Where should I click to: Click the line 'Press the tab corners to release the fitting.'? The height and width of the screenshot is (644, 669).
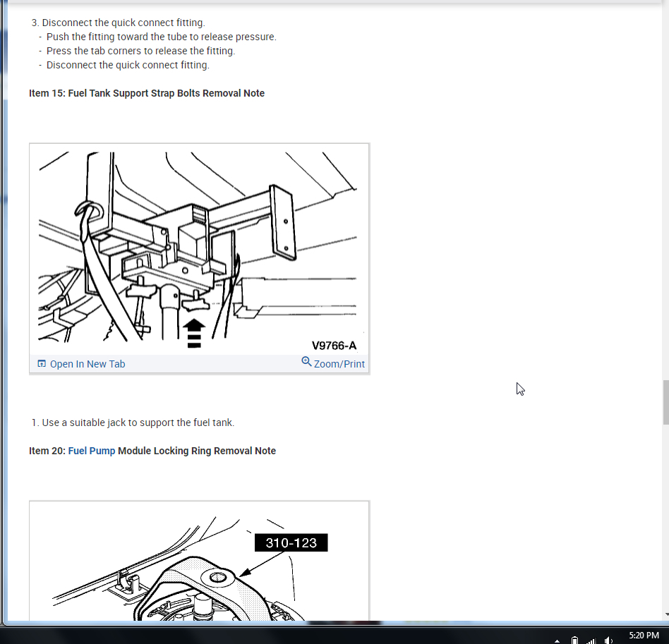141,51
